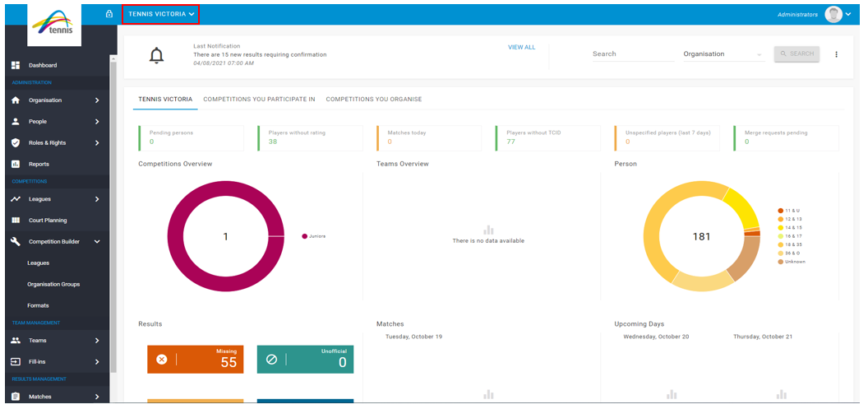
Task: Open the three-dot more options menu
Action: (836, 54)
